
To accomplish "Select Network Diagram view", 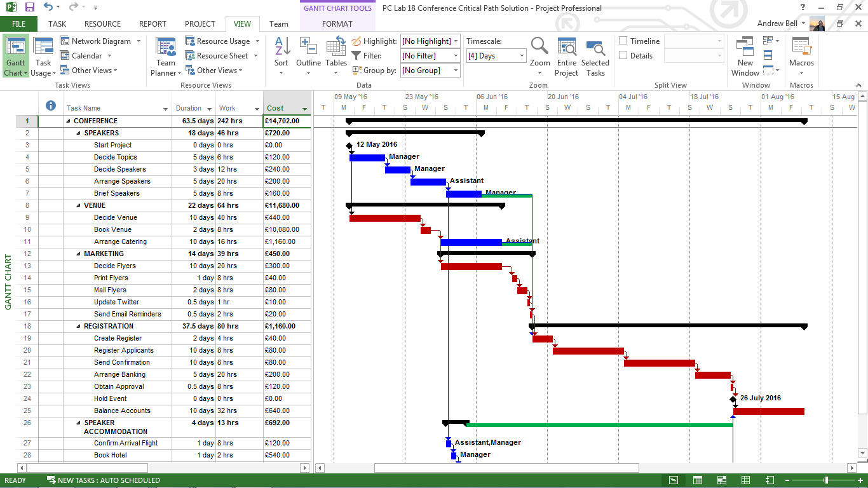I will pos(100,41).
